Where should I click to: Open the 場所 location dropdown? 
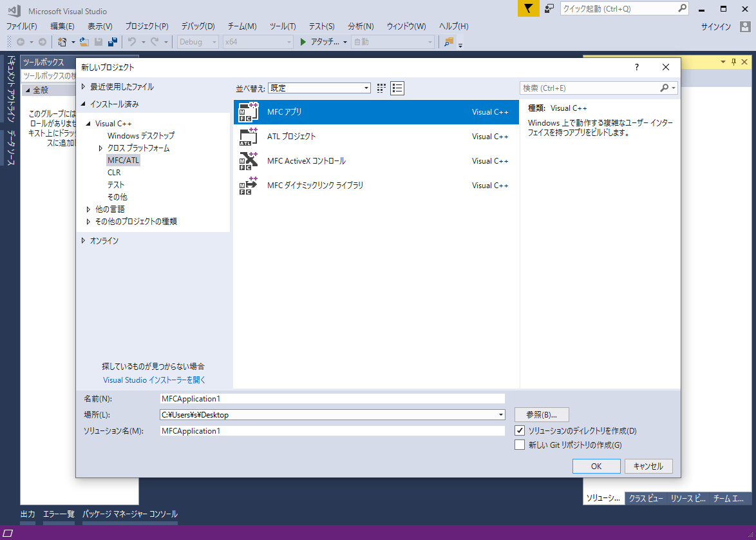tap(500, 415)
